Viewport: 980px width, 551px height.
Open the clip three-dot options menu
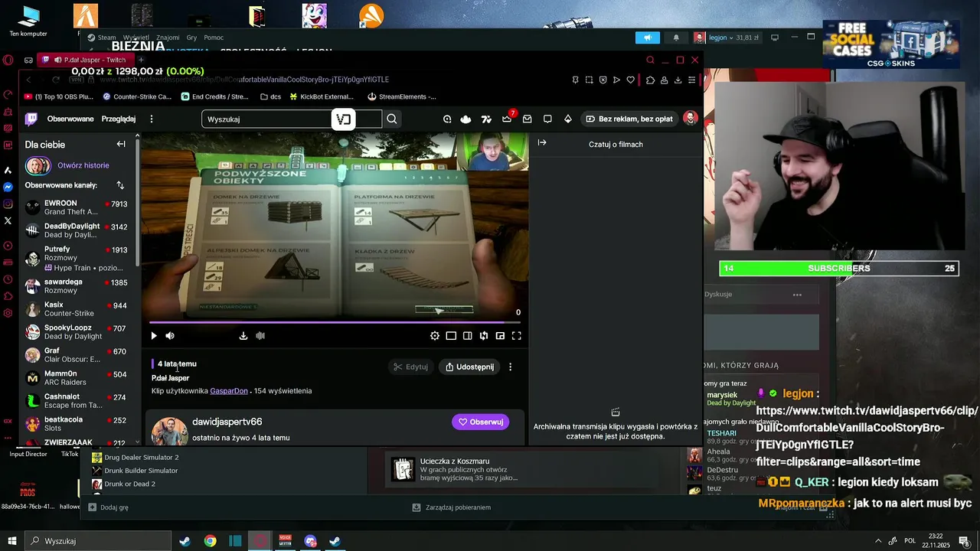(511, 367)
